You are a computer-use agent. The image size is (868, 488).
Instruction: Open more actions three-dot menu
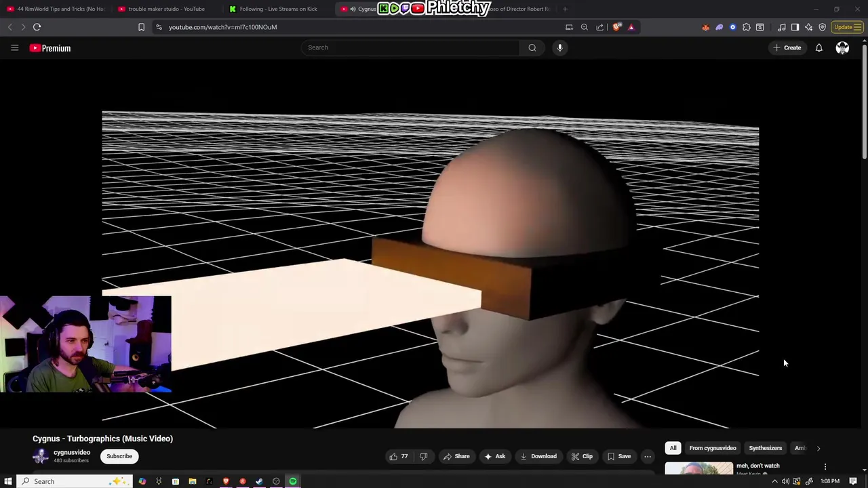648,456
